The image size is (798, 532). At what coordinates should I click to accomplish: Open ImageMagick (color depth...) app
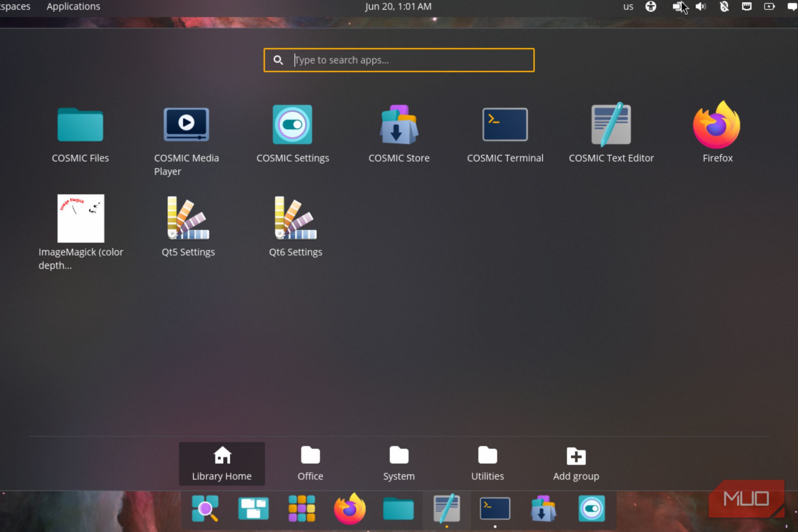[81, 232]
